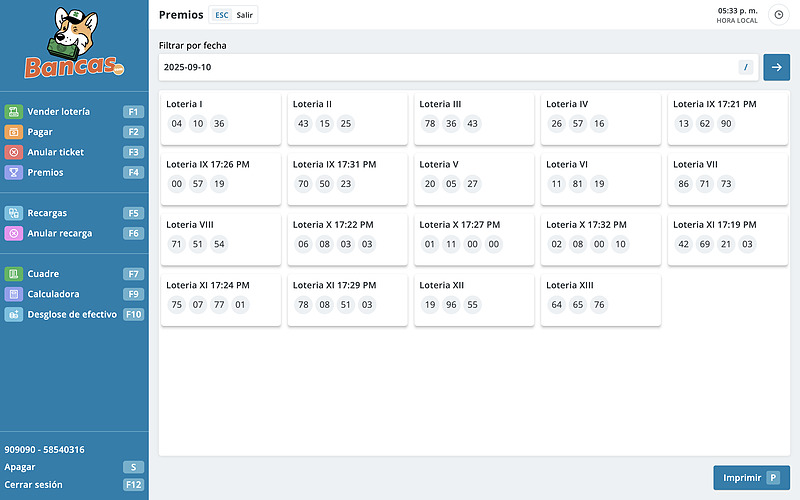The height and width of the screenshot is (500, 800).
Task: Click the slash shortcut badge in date field
Action: pos(746,67)
